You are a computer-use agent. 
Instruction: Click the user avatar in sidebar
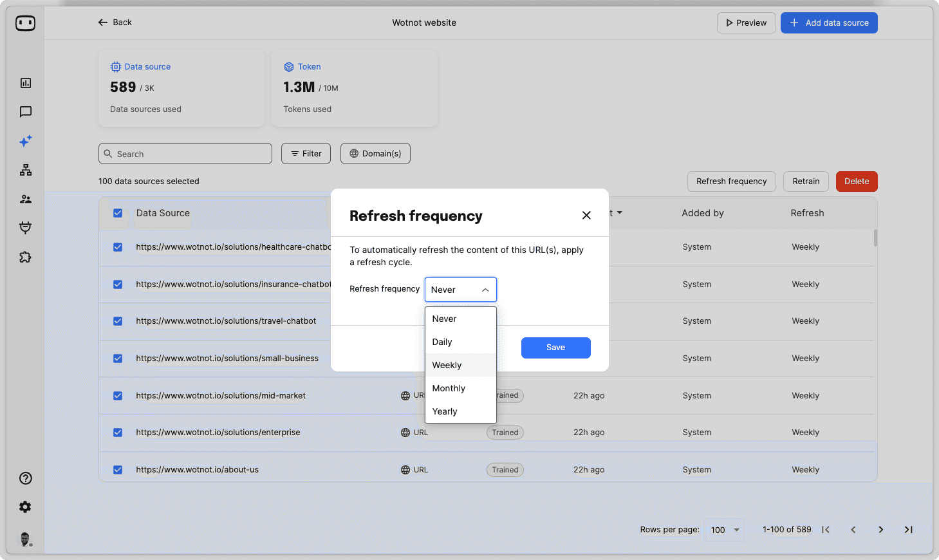(25, 539)
